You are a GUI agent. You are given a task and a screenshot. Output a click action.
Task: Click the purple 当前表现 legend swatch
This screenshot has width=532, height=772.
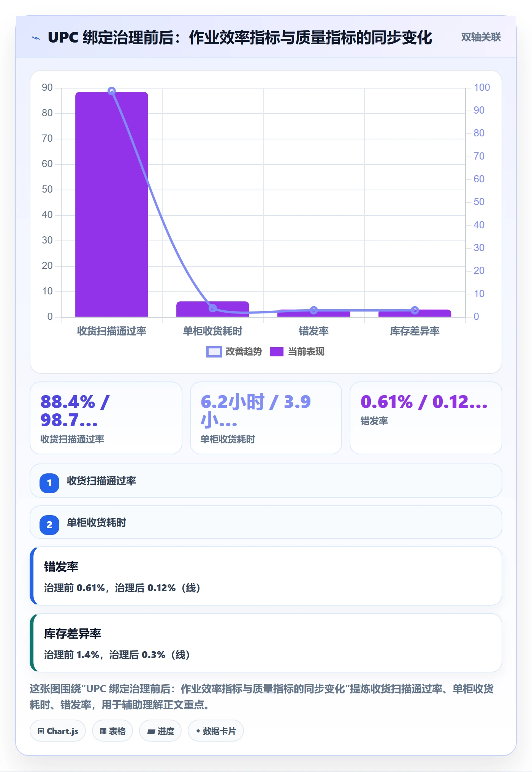coord(277,352)
